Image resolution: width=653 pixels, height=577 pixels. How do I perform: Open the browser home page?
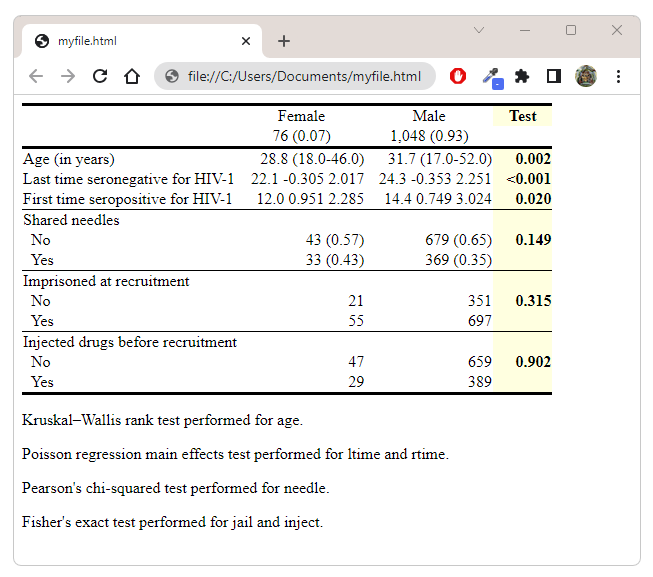click(132, 77)
